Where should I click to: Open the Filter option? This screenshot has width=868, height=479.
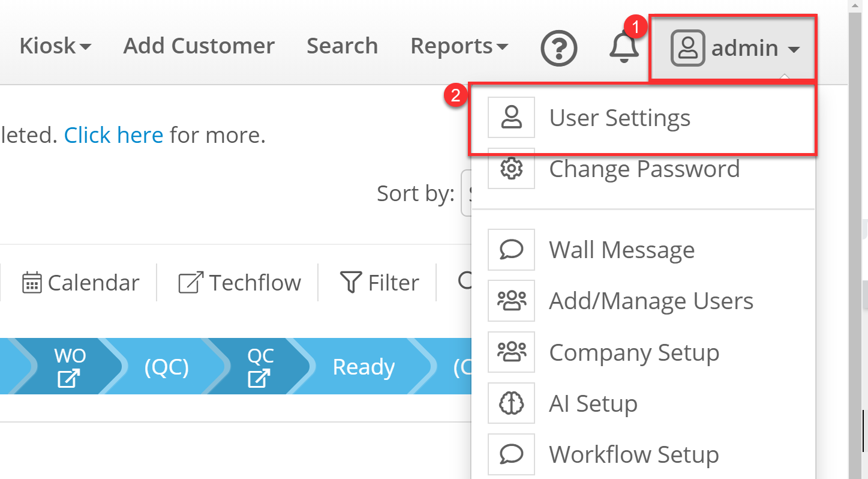tap(380, 283)
